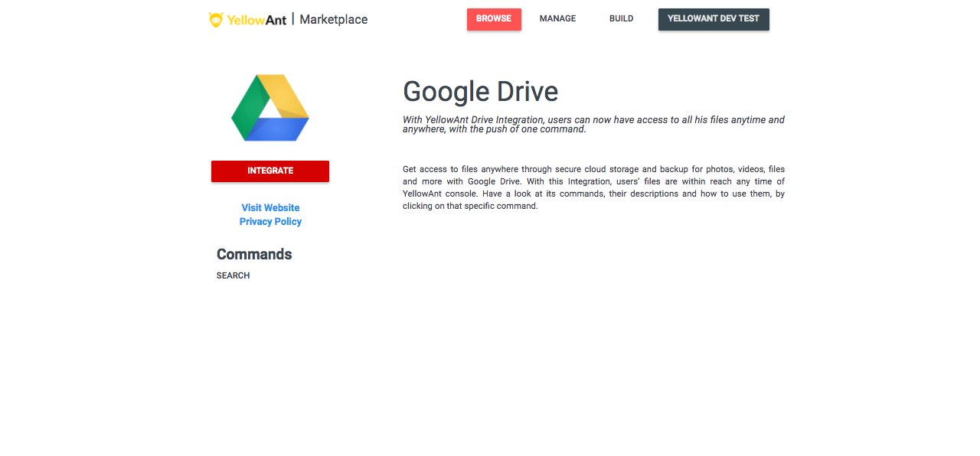Follow the Visit Website link

[270, 208]
